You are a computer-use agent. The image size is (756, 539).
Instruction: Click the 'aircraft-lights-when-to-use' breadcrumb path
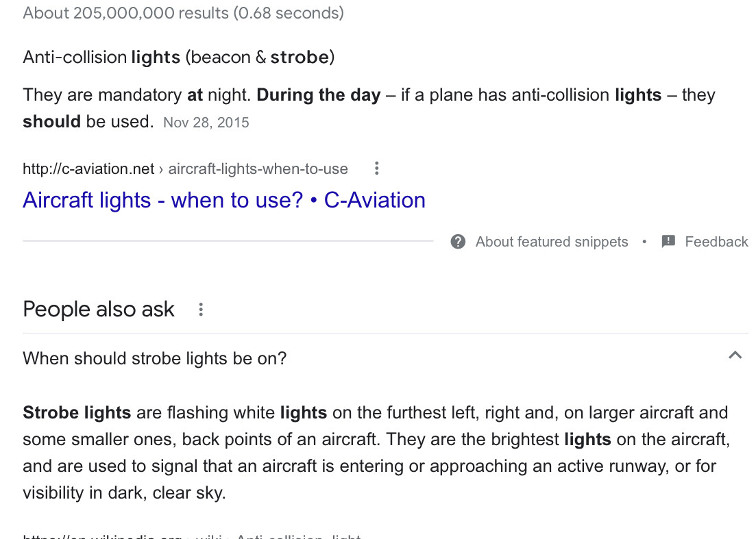click(x=258, y=169)
